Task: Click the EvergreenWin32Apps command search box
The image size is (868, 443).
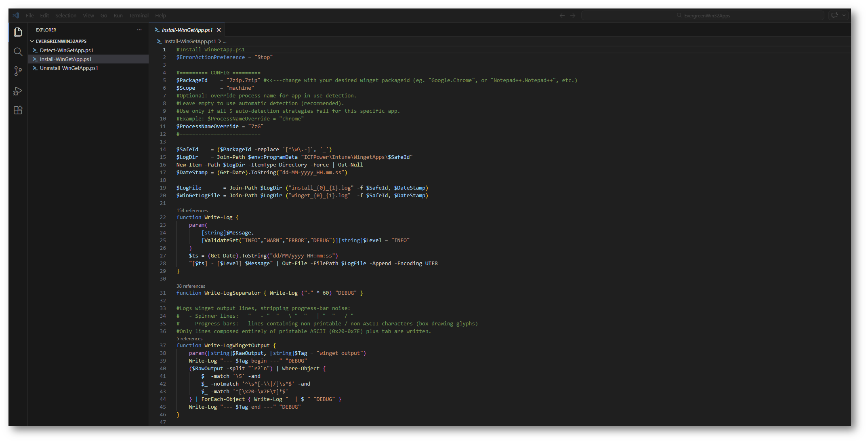Action: pos(702,16)
